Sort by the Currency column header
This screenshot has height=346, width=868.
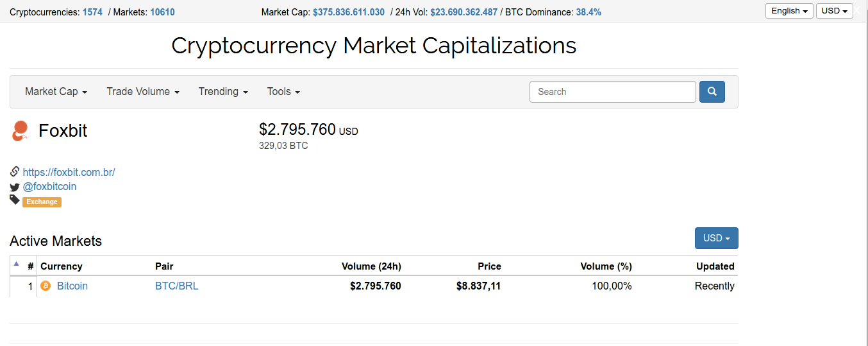(62, 266)
